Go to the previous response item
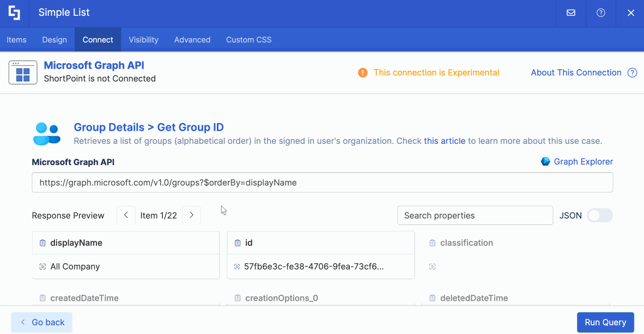This screenshot has width=644, height=334. click(x=126, y=215)
